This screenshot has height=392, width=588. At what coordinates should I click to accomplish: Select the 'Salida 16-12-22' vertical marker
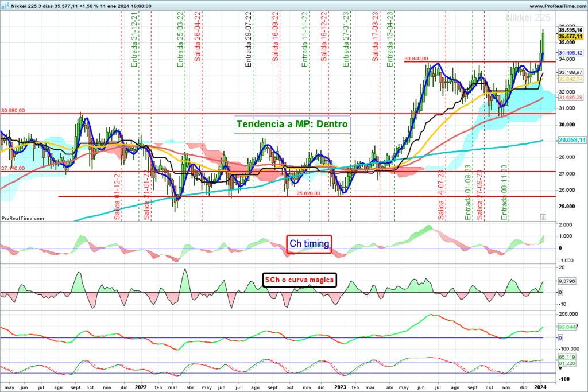(x=324, y=37)
